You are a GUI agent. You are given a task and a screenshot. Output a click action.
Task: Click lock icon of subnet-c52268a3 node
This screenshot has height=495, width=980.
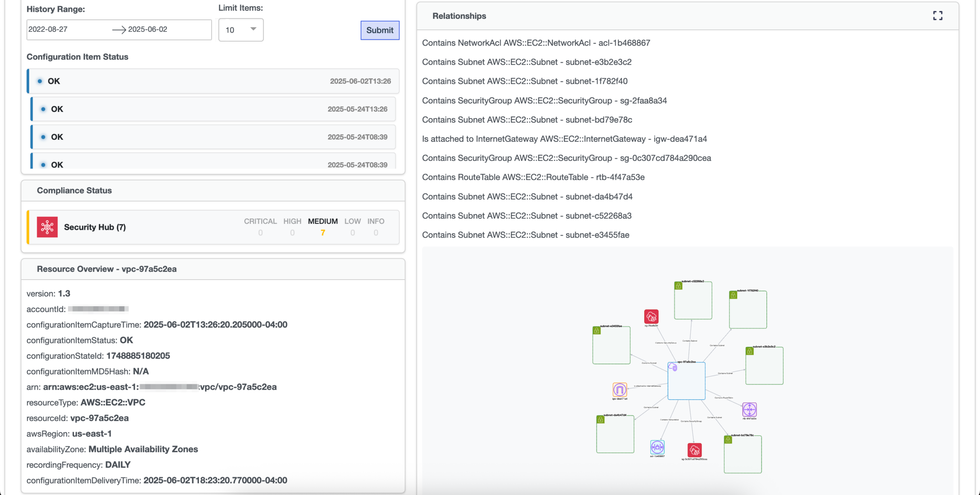pos(678,285)
